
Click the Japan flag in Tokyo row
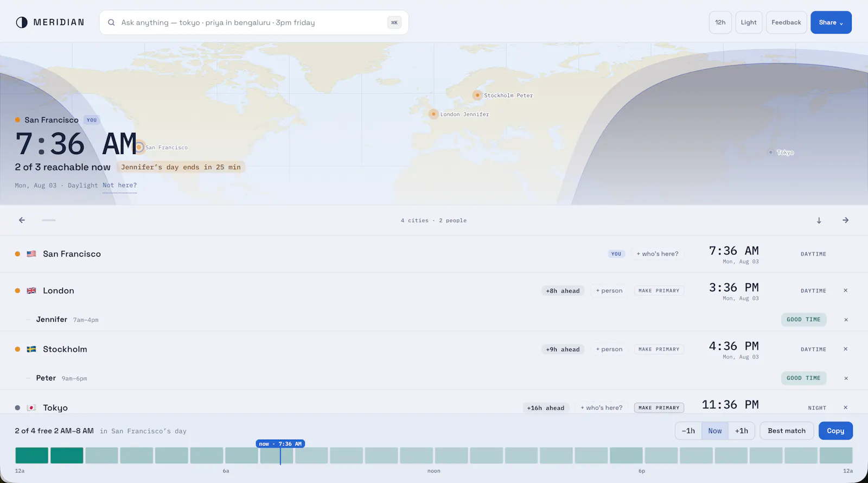coord(31,408)
